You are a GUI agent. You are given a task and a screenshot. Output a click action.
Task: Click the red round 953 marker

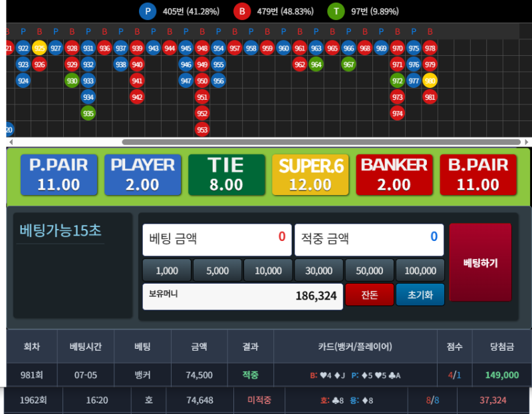pyautogui.click(x=202, y=130)
